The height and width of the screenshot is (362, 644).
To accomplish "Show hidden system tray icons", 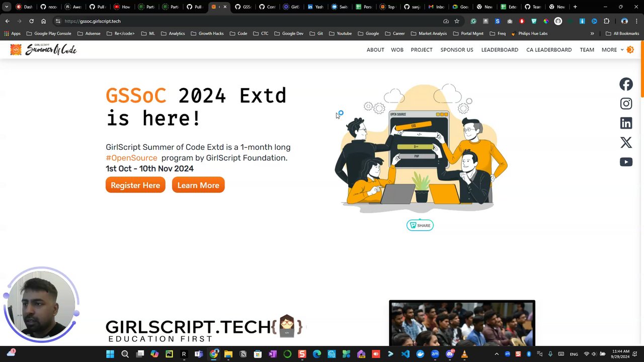I will (497, 354).
